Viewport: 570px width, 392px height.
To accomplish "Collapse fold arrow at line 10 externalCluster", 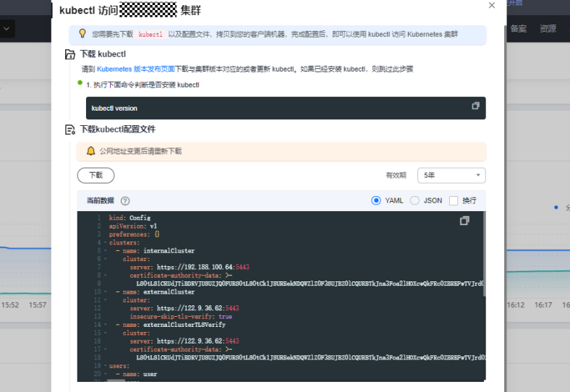I will coord(106,291).
